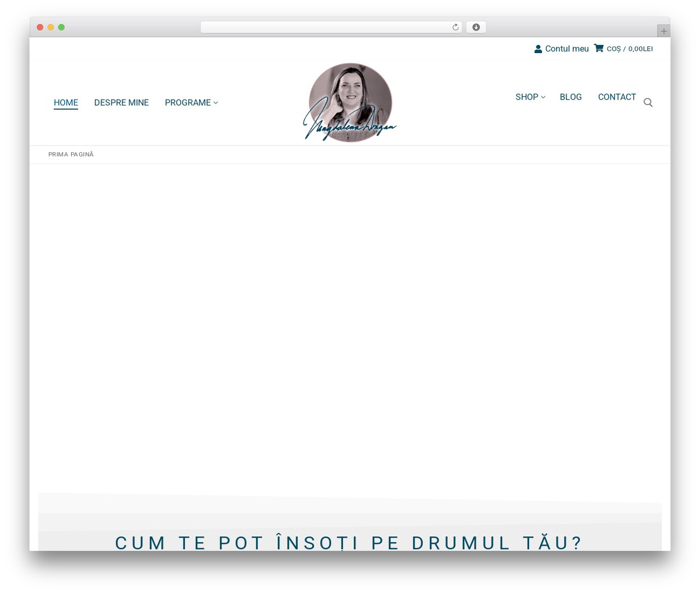Go to the HOME menu item

click(x=66, y=103)
